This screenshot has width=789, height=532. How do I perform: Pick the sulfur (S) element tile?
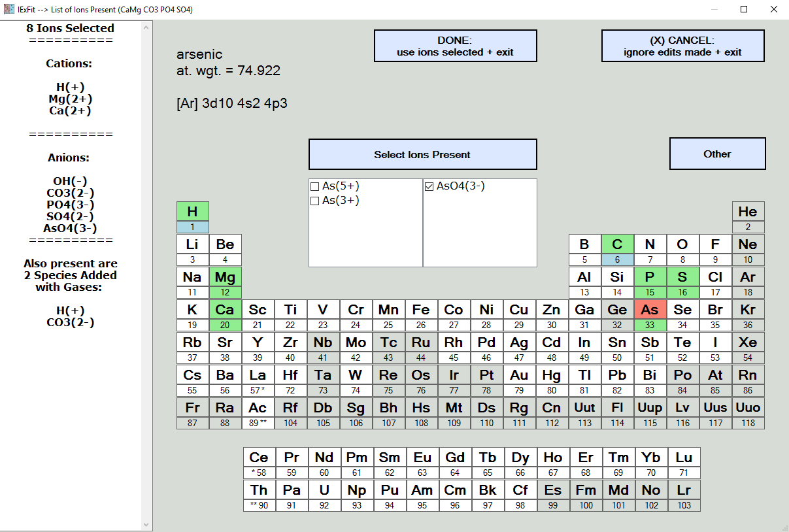682,277
